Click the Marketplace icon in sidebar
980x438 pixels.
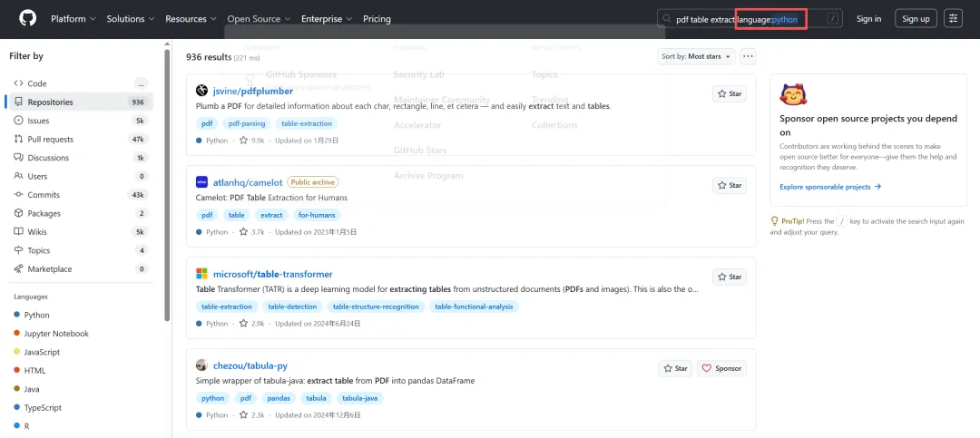tap(19, 268)
